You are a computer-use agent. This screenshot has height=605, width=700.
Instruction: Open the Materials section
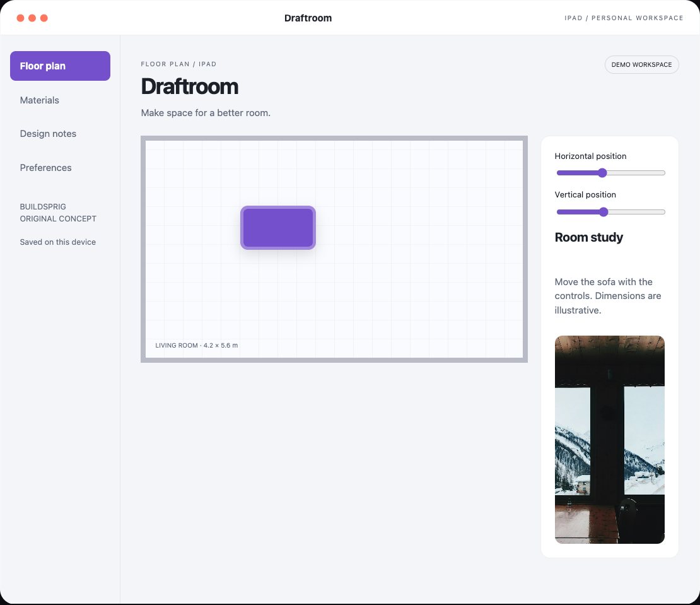point(39,100)
